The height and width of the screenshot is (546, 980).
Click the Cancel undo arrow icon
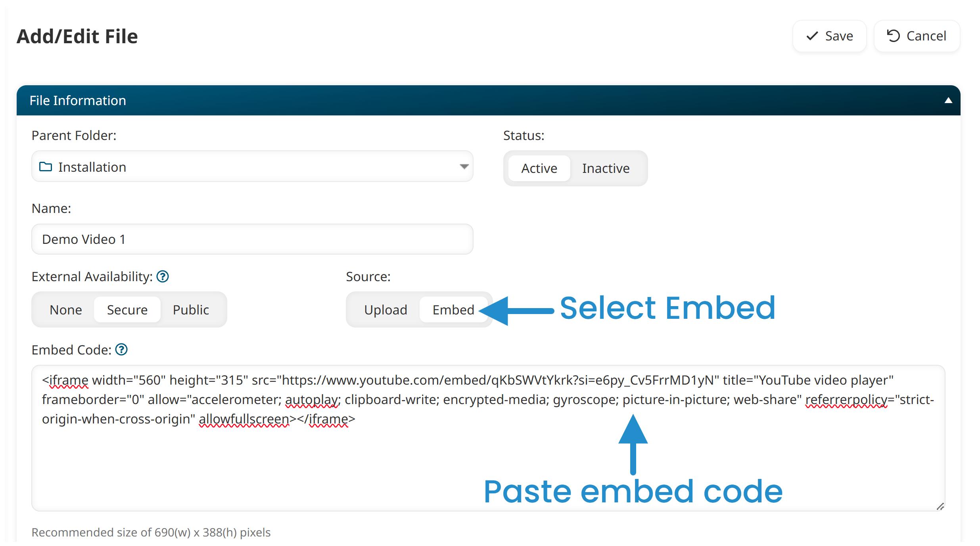pos(893,36)
